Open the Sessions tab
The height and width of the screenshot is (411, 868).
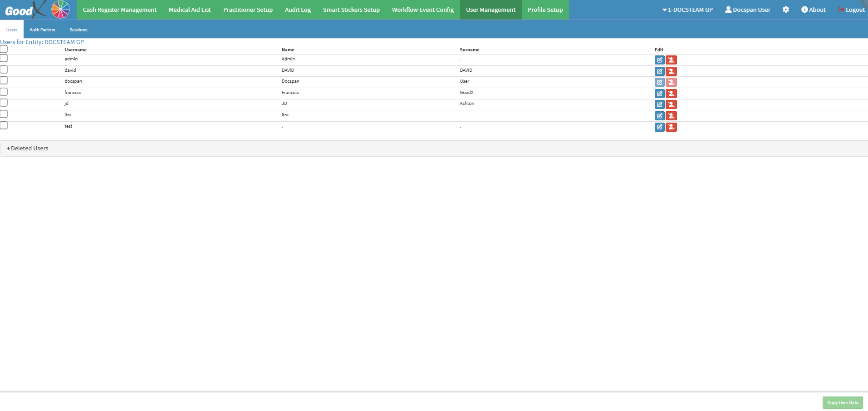coord(78,30)
